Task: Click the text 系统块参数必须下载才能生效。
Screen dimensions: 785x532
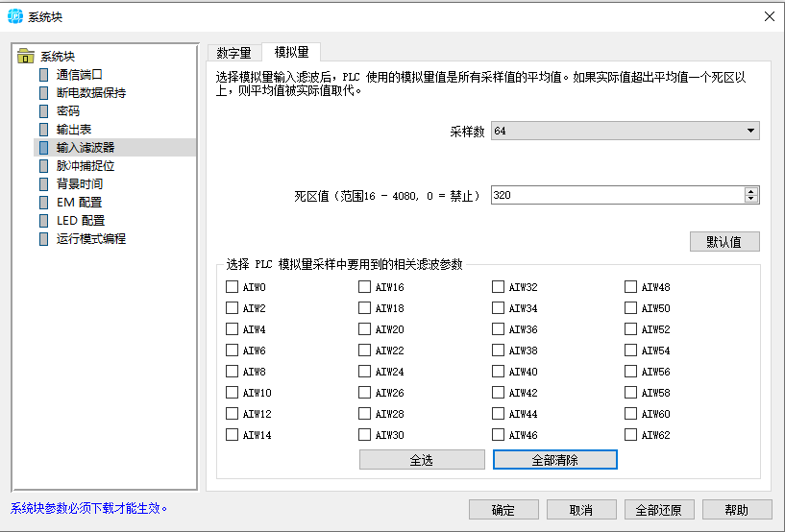Action: click(x=88, y=509)
